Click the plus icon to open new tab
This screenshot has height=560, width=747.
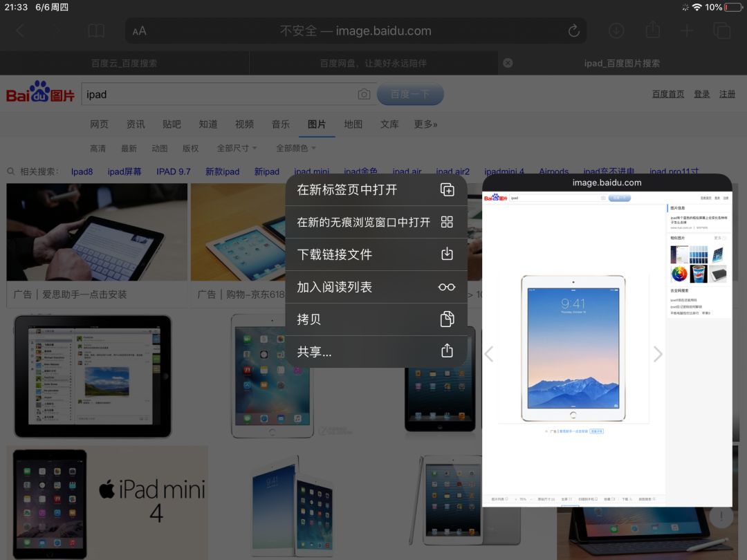[x=687, y=30]
